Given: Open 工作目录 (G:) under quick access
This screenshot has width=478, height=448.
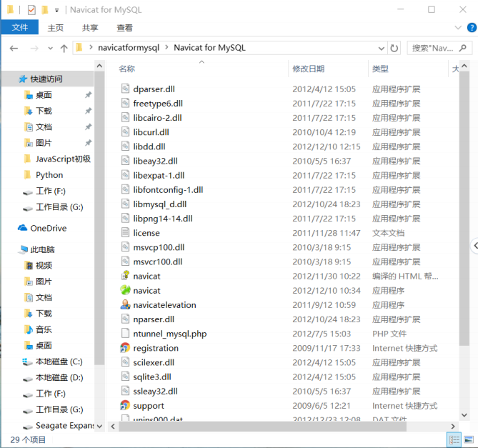Looking at the screenshot, I should pos(54,207).
